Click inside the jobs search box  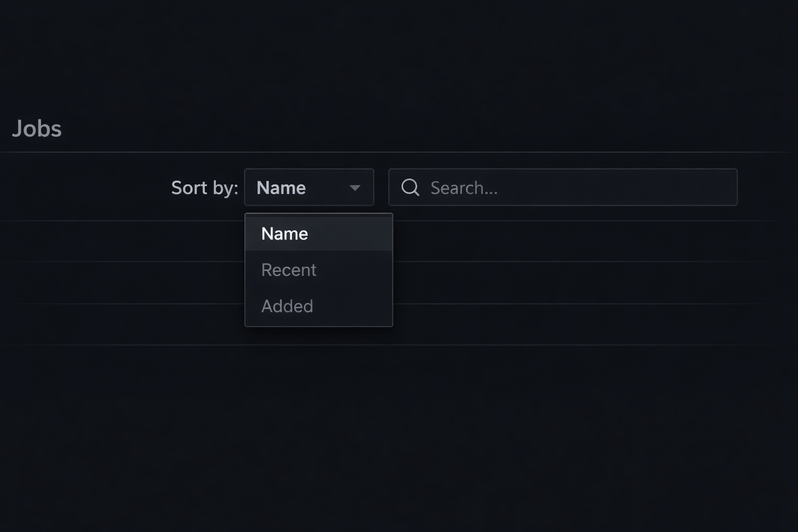coord(571,188)
